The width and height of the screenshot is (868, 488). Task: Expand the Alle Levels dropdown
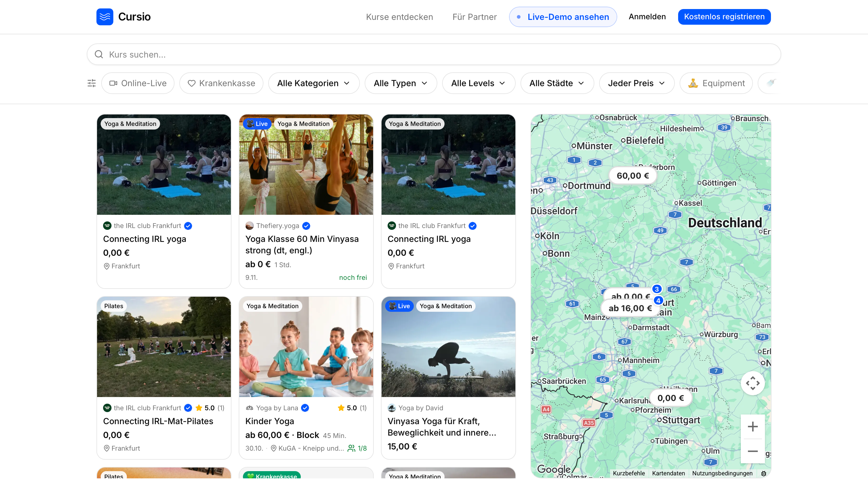coord(479,83)
